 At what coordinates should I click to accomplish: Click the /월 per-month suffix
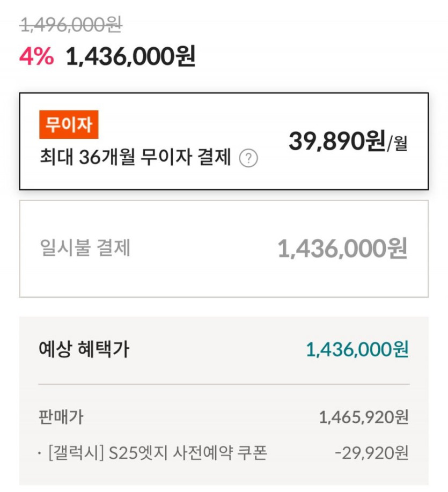pyautogui.click(x=398, y=144)
